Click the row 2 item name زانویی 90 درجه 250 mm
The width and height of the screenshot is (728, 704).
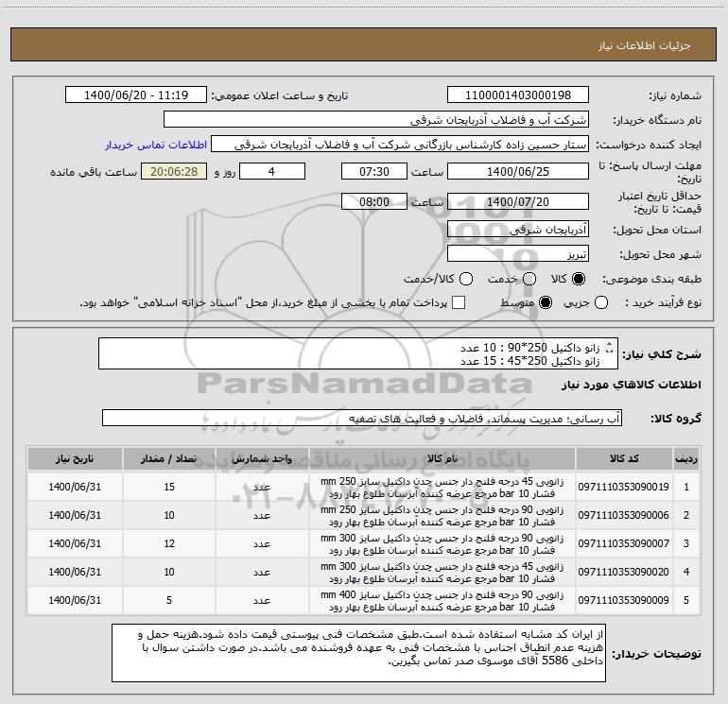[x=442, y=516]
